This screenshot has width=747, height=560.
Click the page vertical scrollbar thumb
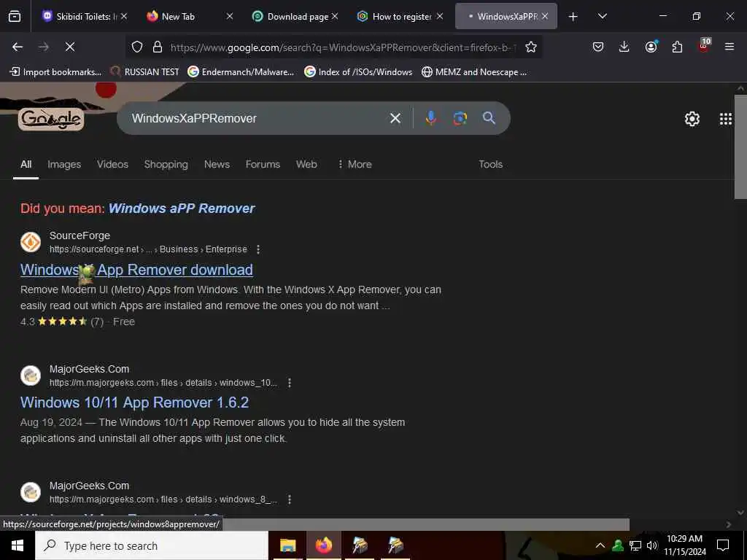[740, 147]
